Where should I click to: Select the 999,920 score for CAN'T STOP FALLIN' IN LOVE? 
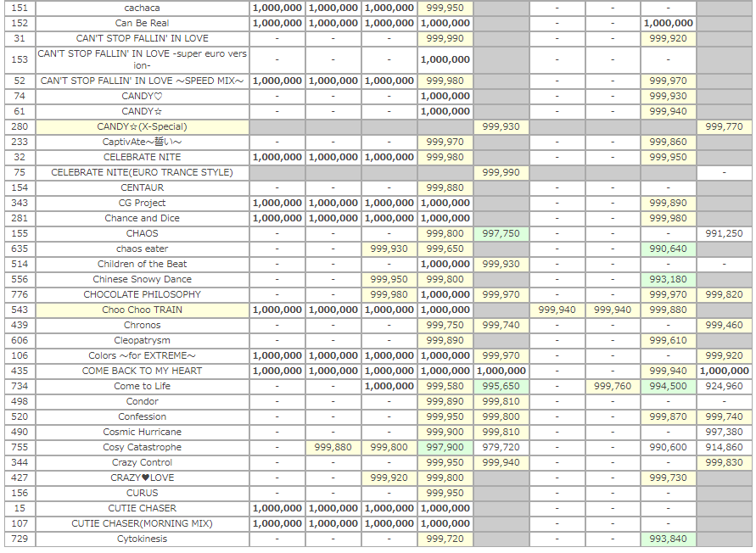668,38
